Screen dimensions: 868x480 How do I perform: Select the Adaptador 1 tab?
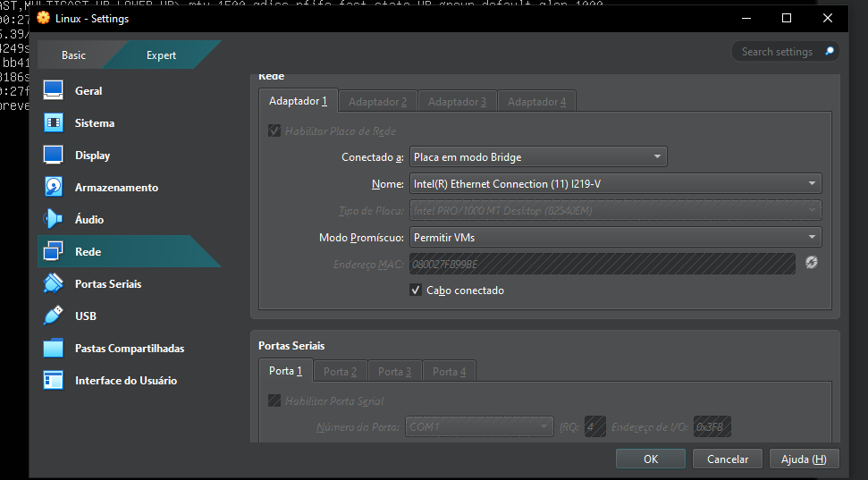tap(298, 101)
